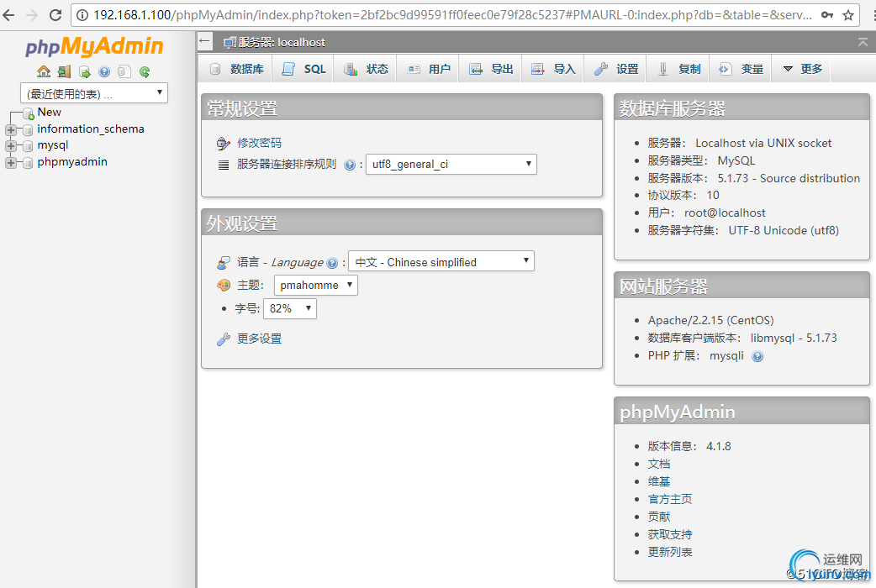Visit the 官方主页 link
Image resolution: width=876 pixels, height=588 pixels.
tap(670, 499)
